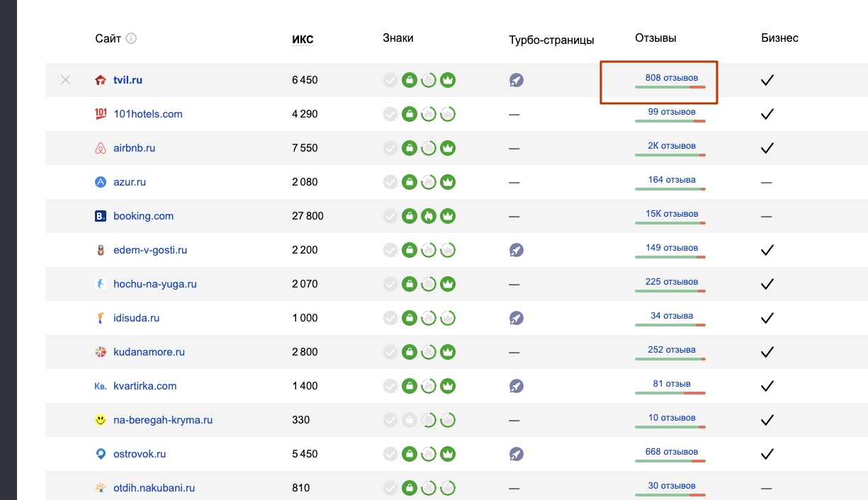Image resolution: width=868 pixels, height=500 pixels.
Task: Click the turbo rocket icon for kvartirka.com
Action: pyautogui.click(x=516, y=386)
